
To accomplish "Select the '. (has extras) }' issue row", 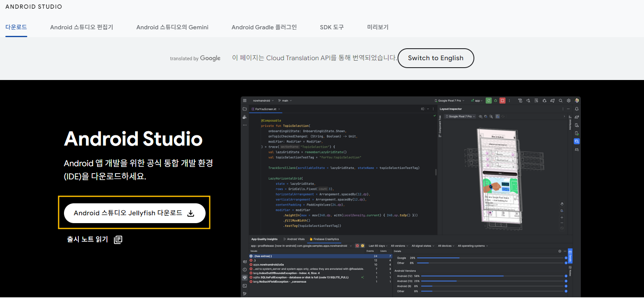I will (x=321, y=256).
